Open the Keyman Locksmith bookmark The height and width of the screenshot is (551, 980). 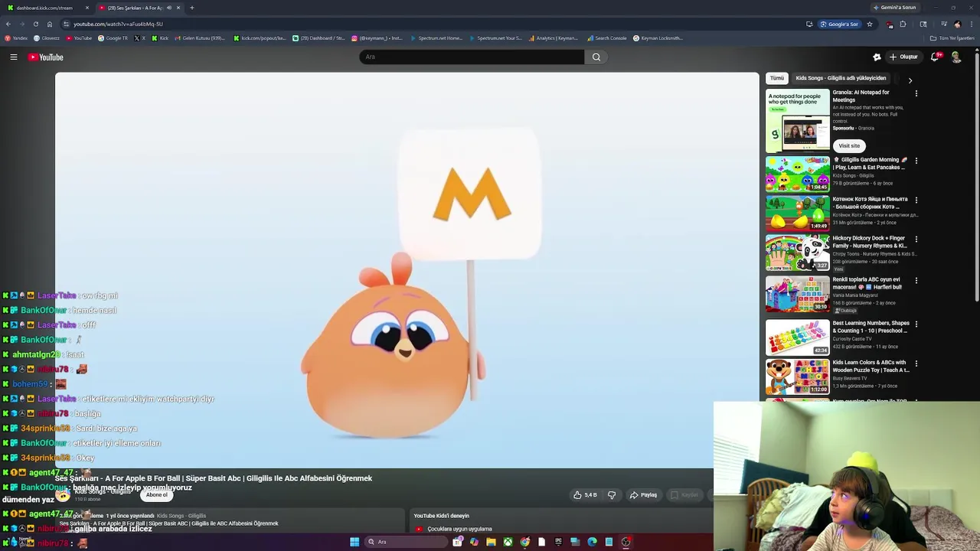657,38
